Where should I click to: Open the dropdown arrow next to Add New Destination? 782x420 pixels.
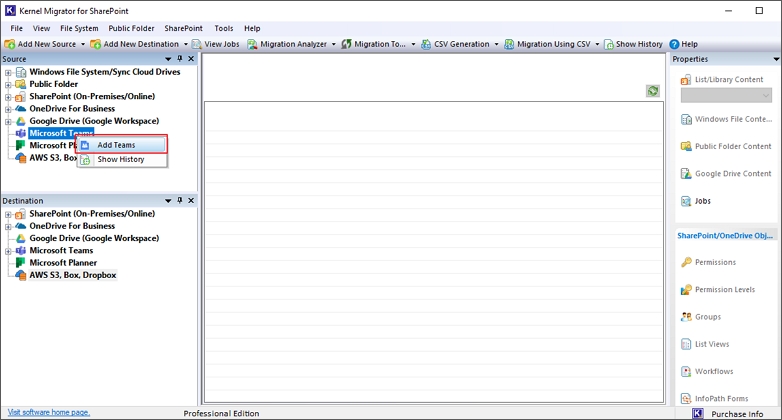pyautogui.click(x=186, y=44)
